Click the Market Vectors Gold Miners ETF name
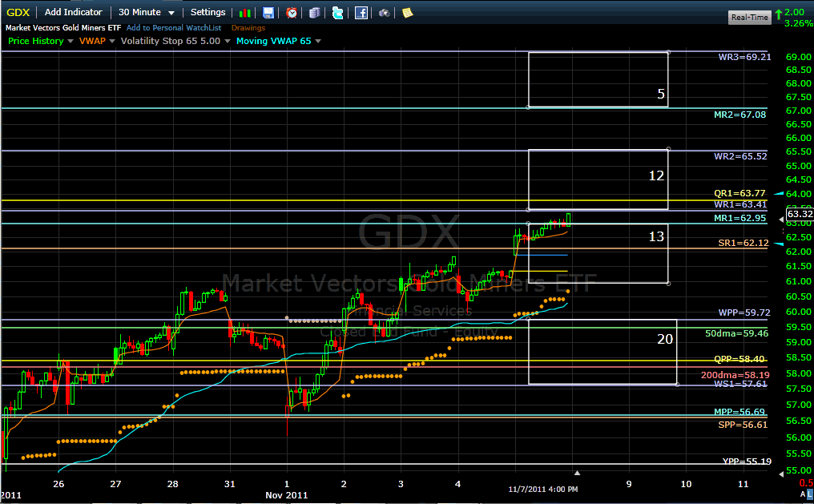This screenshot has height=504, width=814. 63,28
